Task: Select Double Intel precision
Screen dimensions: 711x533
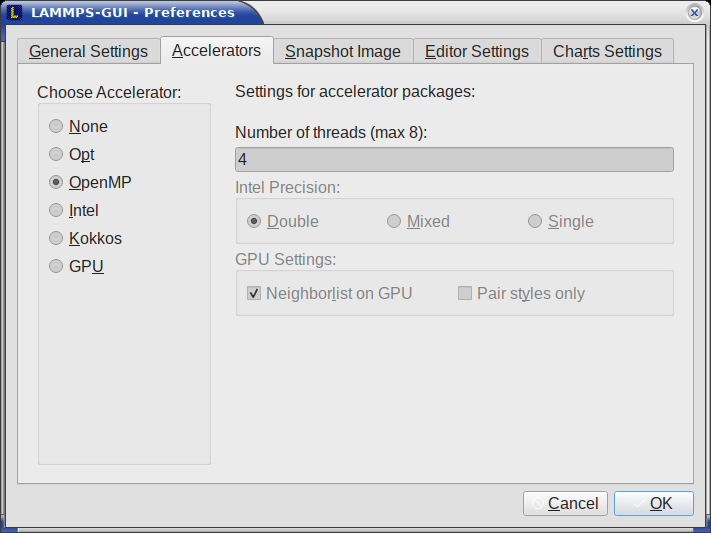Action: click(282, 221)
